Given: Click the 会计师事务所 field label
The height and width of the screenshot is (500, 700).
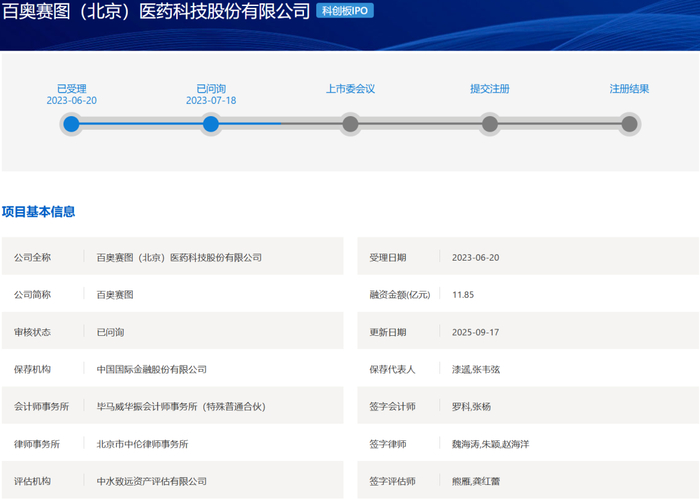Looking at the screenshot, I should point(42,406).
